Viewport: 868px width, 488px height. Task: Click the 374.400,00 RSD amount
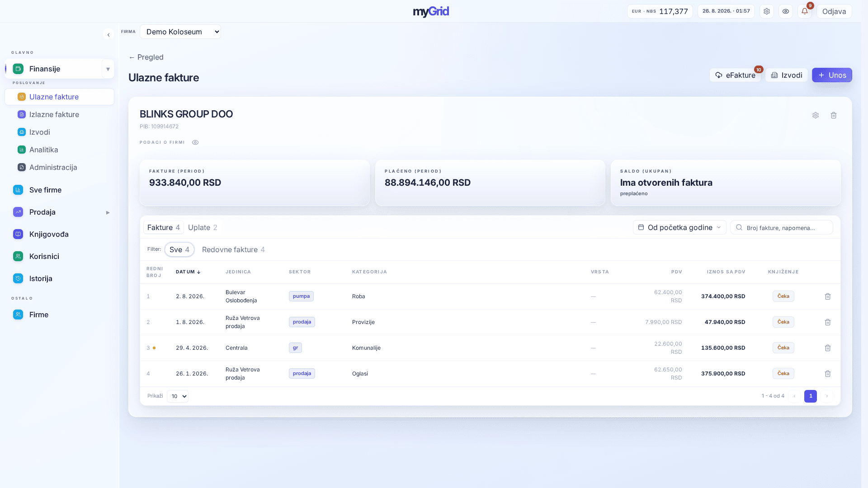pyautogui.click(x=723, y=296)
